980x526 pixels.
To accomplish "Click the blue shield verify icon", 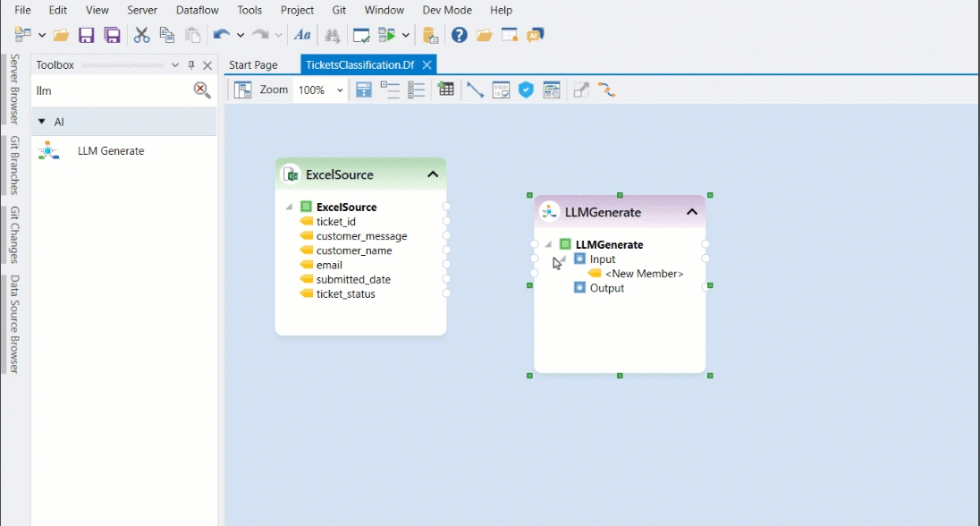I will point(526,90).
